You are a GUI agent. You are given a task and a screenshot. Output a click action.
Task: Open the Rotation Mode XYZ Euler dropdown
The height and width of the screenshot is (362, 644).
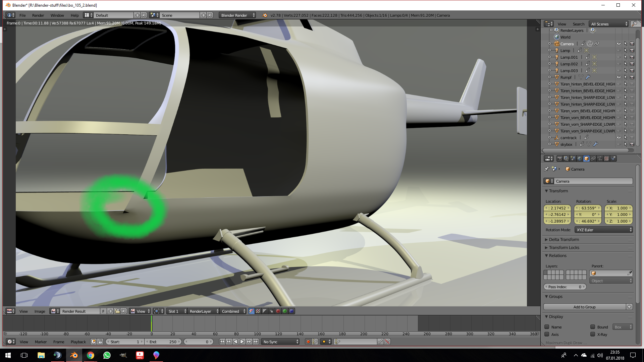click(x=604, y=230)
